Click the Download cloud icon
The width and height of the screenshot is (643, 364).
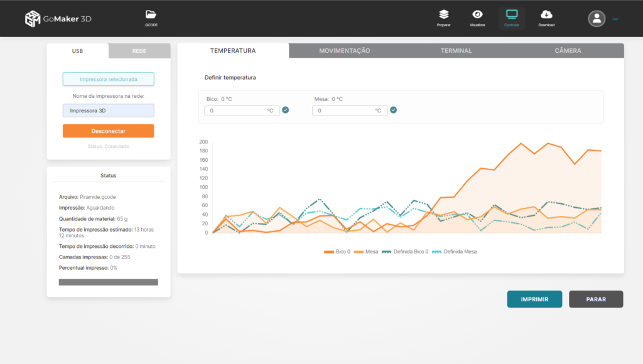tap(546, 15)
